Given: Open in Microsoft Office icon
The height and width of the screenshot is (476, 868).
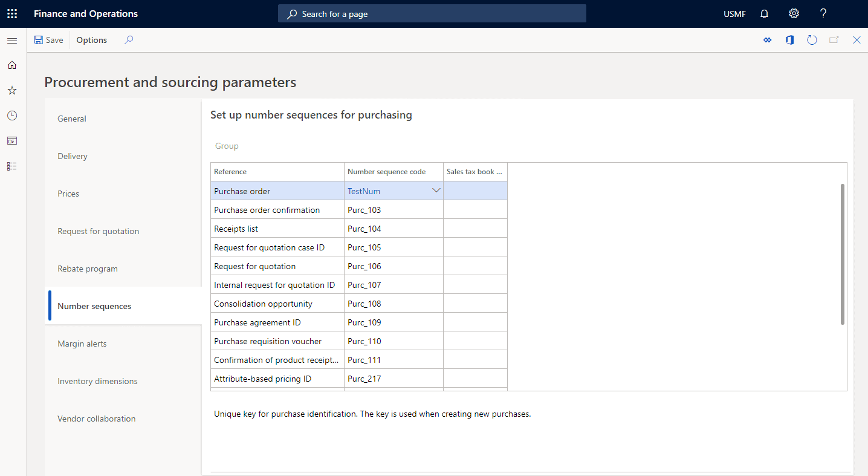Looking at the screenshot, I should pos(789,40).
